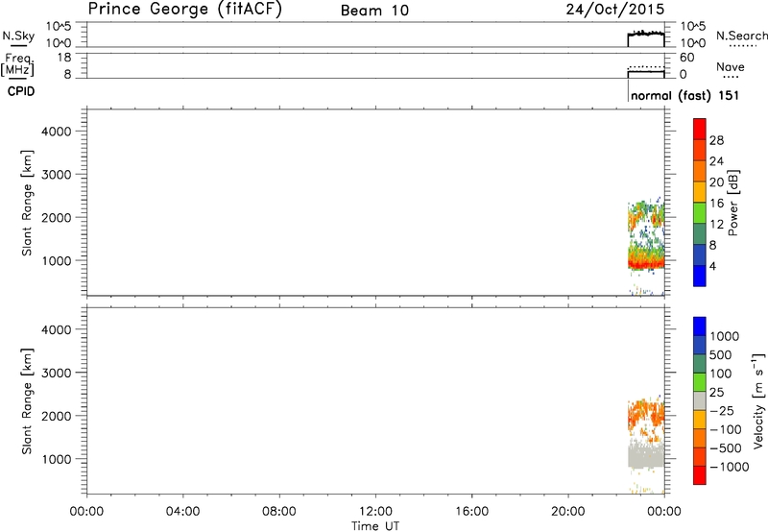Click the '04:00' time axis tick label
The width and height of the screenshot is (768, 532).
[182, 512]
